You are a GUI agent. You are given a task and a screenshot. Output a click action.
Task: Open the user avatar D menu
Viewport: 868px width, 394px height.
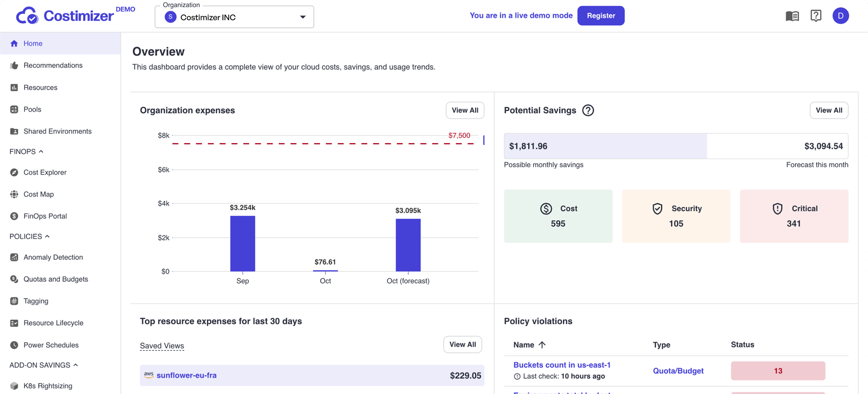click(840, 16)
